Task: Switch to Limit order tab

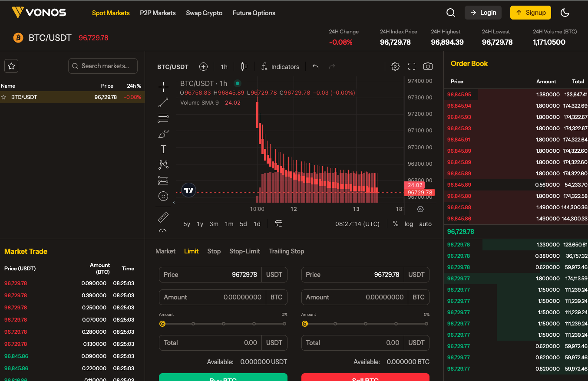Action: [192, 251]
